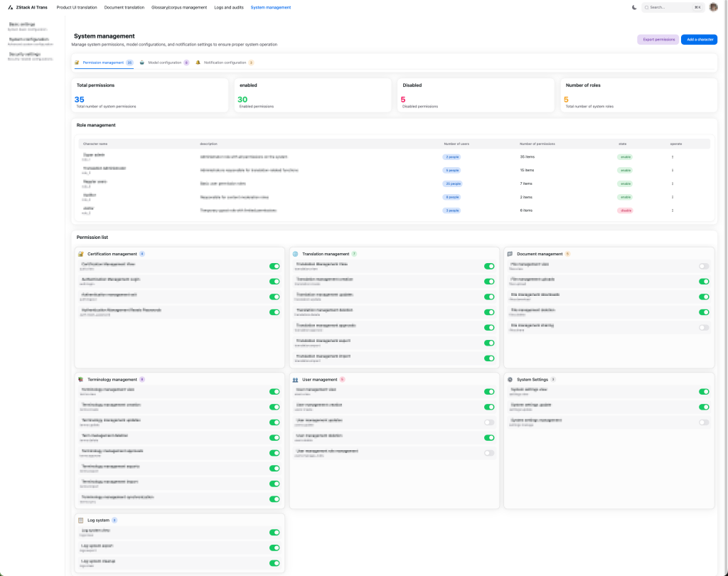This screenshot has height=576, width=728.
Task: Click the ZStack AI Trans logo
Action: click(28, 7)
